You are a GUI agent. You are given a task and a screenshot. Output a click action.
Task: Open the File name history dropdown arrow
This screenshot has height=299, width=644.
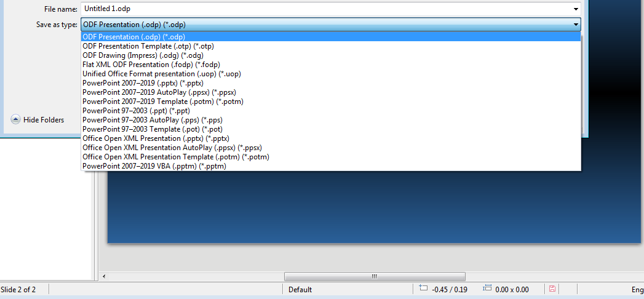[576, 9]
